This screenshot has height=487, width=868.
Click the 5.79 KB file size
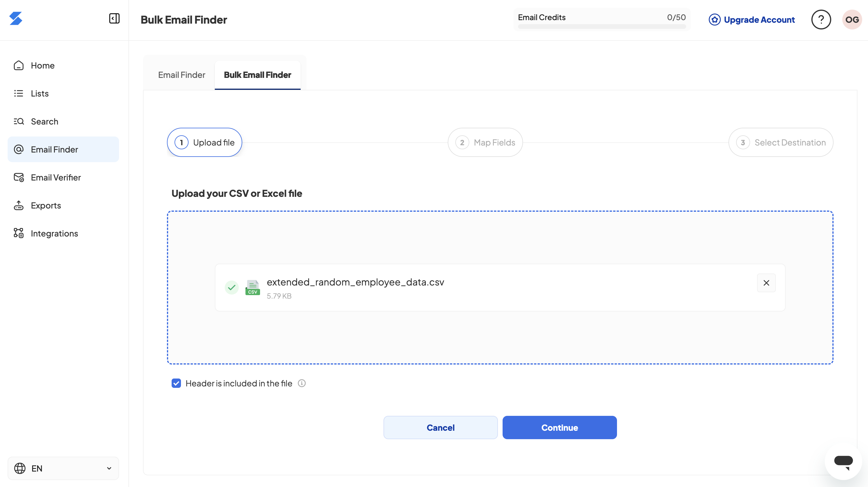point(279,296)
